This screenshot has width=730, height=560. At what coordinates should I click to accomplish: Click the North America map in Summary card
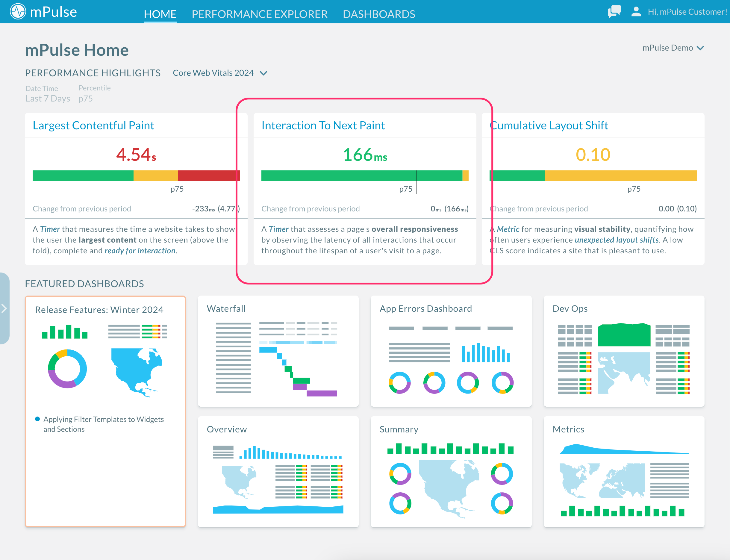(x=449, y=489)
